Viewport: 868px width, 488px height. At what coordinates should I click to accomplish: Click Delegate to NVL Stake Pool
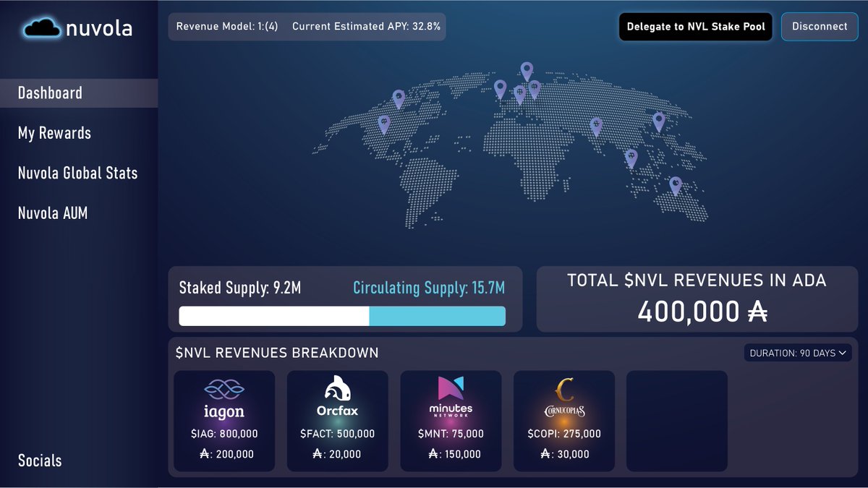(x=695, y=27)
